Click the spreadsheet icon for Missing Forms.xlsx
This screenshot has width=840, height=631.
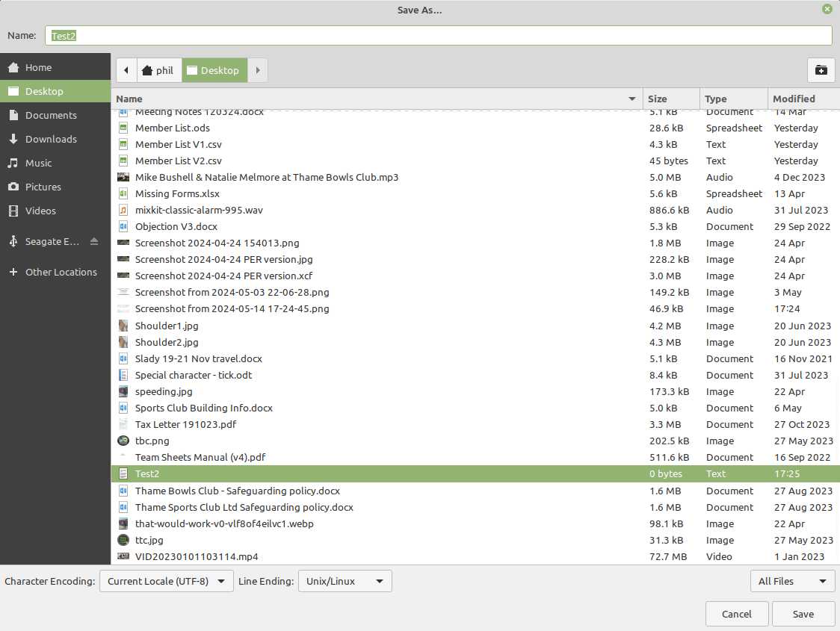pyautogui.click(x=123, y=193)
